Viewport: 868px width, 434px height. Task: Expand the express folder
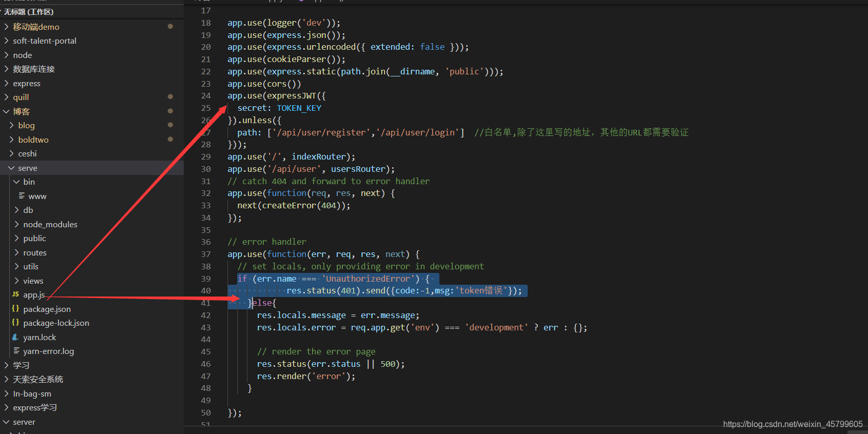(x=6, y=83)
